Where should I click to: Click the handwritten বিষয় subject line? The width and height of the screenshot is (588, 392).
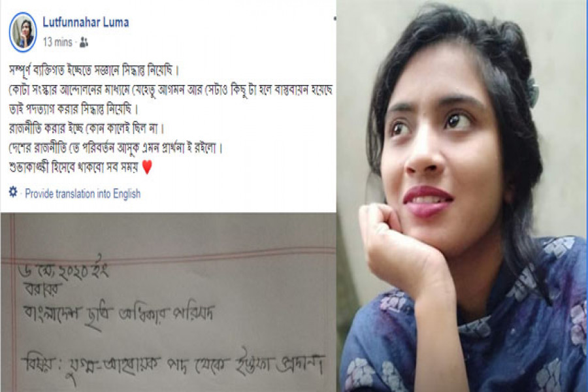[x=174, y=366]
